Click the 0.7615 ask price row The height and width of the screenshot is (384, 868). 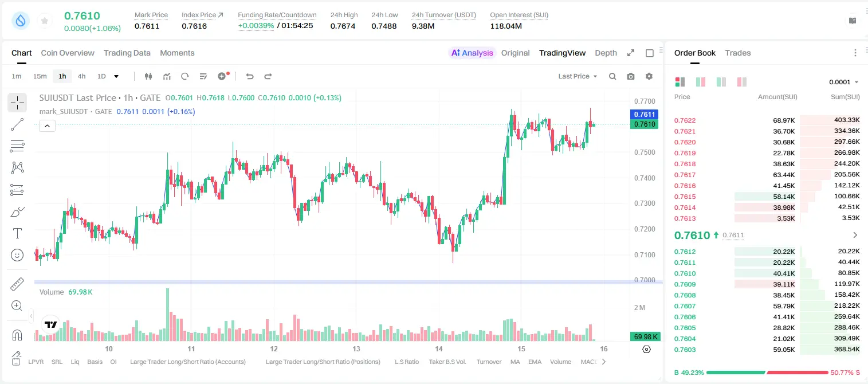coord(767,197)
